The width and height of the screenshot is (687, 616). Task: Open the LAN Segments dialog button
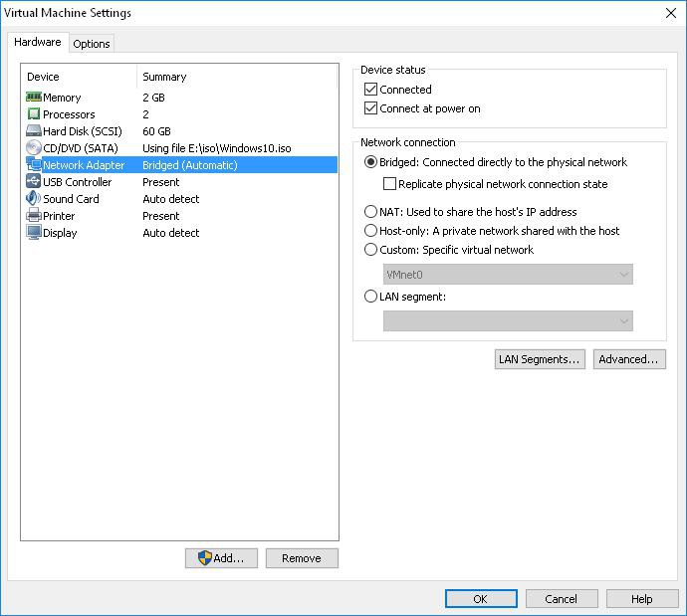540,359
